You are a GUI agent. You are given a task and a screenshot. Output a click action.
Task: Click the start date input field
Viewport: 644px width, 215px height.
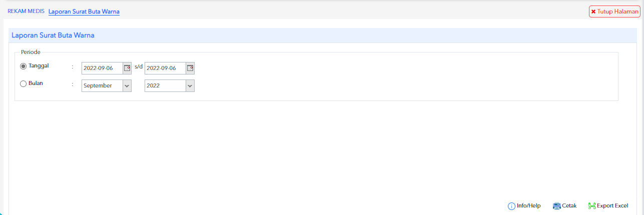pyautogui.click(x=103, y=68)
